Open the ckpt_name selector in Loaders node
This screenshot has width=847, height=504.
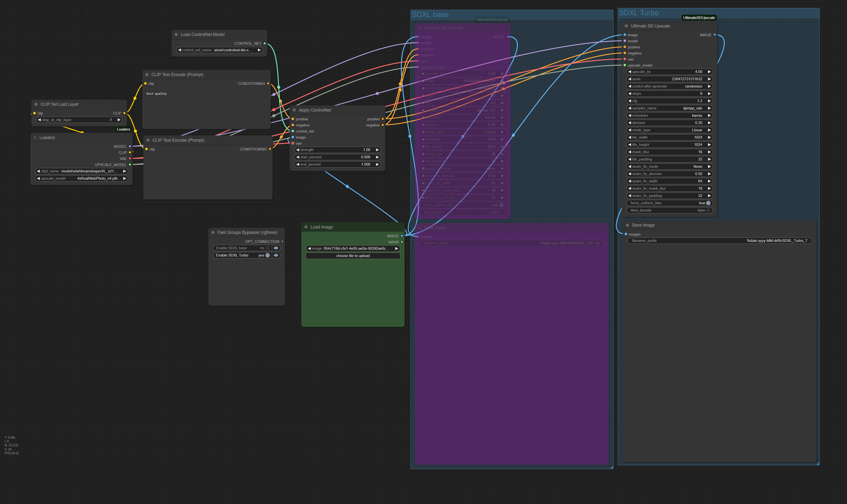(81, 171)
